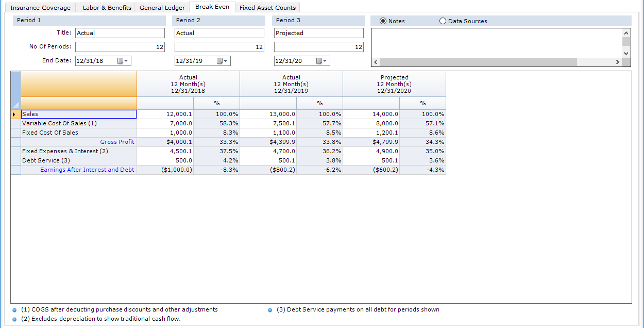The width and height of the screenshot is (644, 328).
Task: Switch to the General Ledger tab
Action: tap(162, 8)
